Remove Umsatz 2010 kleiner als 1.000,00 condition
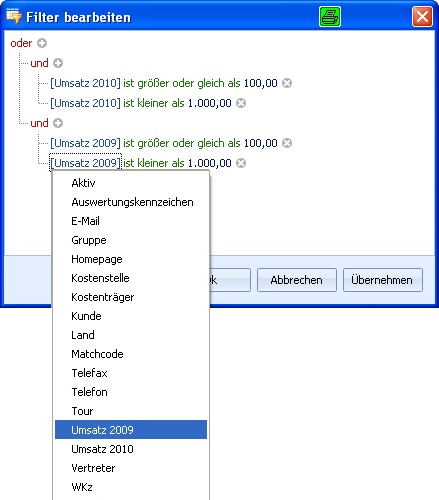439x500 pixels. coord(241,103)
